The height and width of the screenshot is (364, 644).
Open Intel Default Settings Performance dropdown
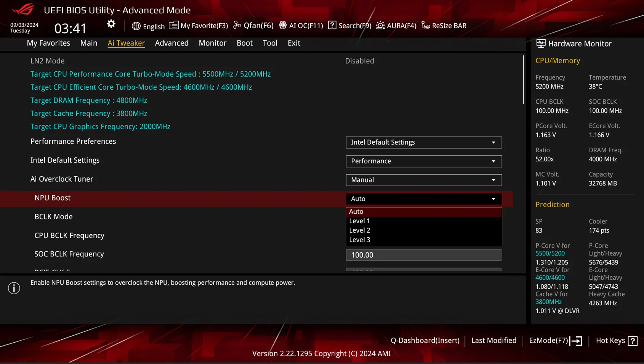(x=423, y=161)
